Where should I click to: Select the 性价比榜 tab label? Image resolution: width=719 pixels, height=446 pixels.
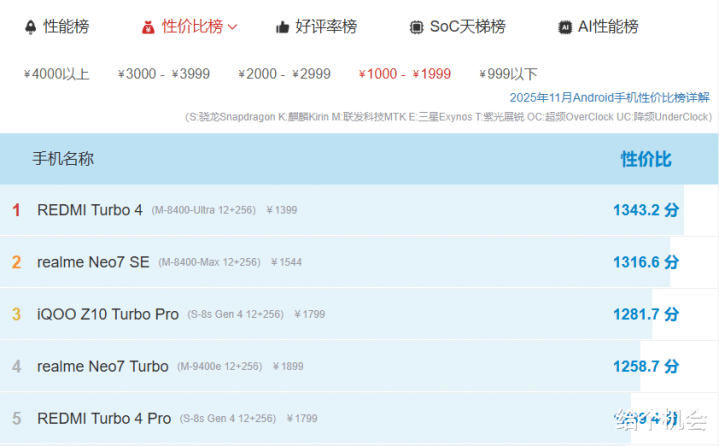[x=192, y=27]
